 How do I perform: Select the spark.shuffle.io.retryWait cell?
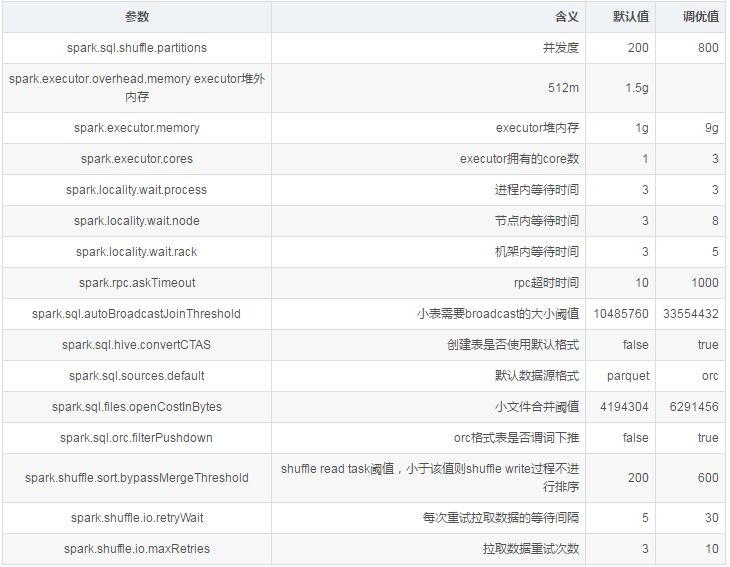point(136,518)
